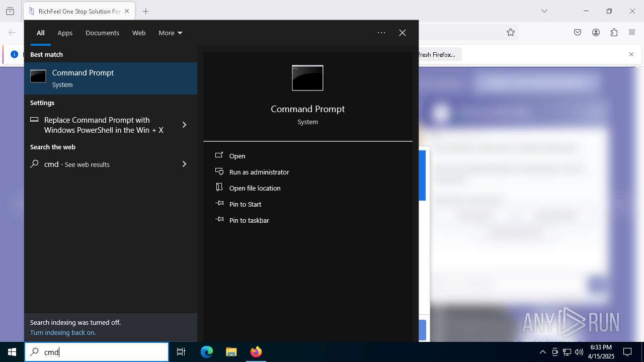Click the cmd search input box
This screenshot has height=362, width=644.
(97, 352)
